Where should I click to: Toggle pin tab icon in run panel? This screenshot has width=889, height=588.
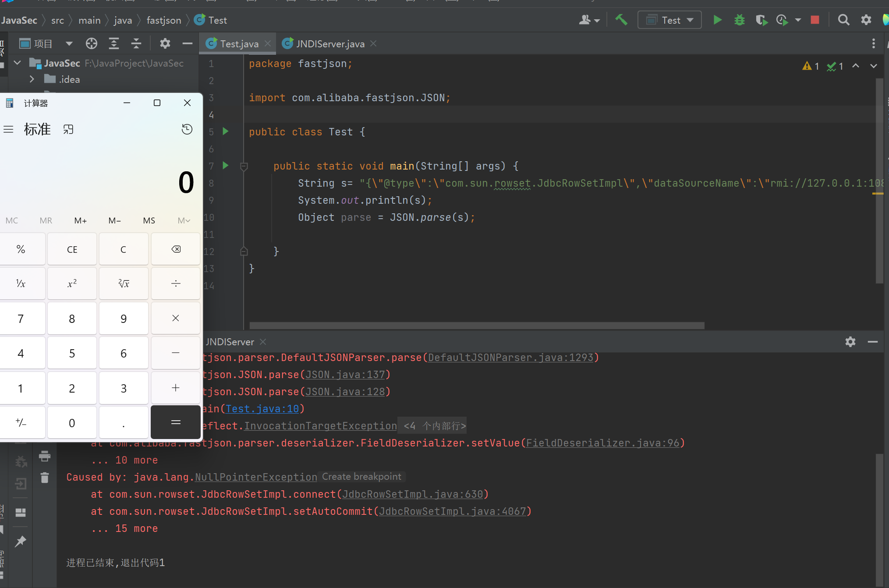pos(21,541)
